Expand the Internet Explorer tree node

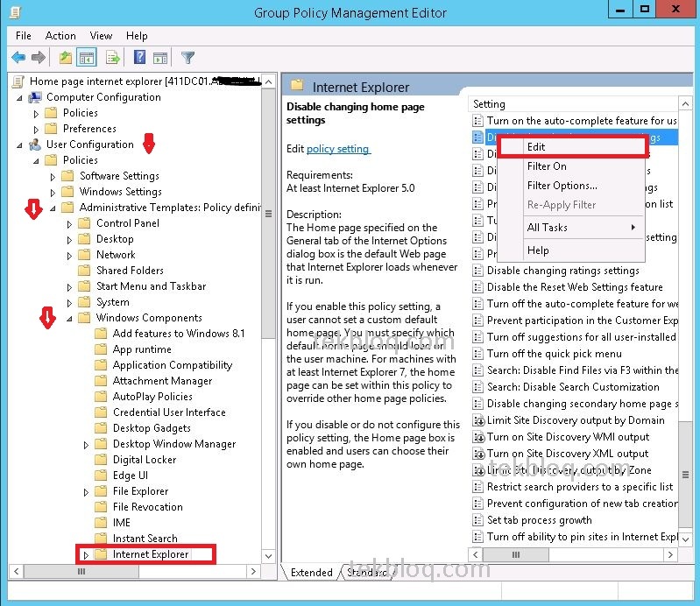[x=86, y=555]
